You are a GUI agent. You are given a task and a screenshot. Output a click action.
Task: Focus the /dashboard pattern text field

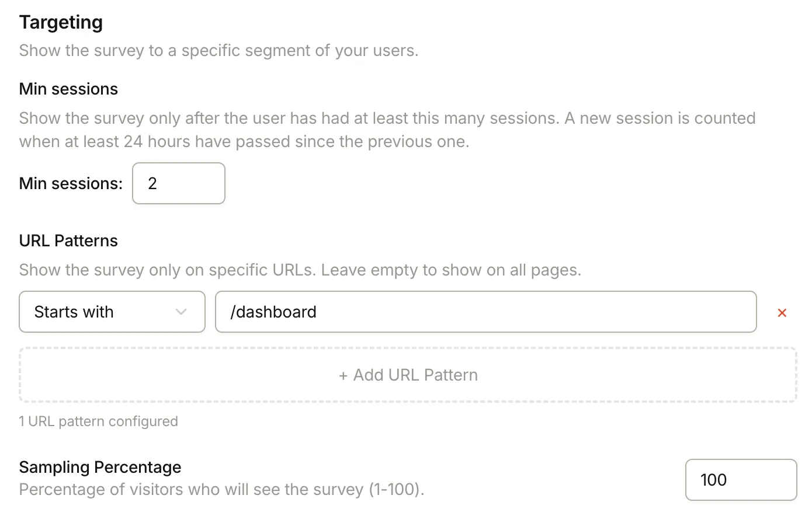pyautogui.click(x=485, y=312)
